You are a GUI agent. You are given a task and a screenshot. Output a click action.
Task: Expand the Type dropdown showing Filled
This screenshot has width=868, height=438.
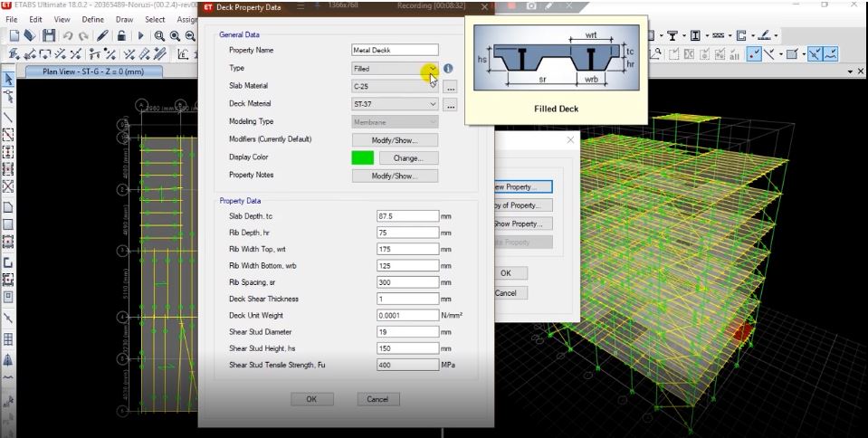coord(433,69)
